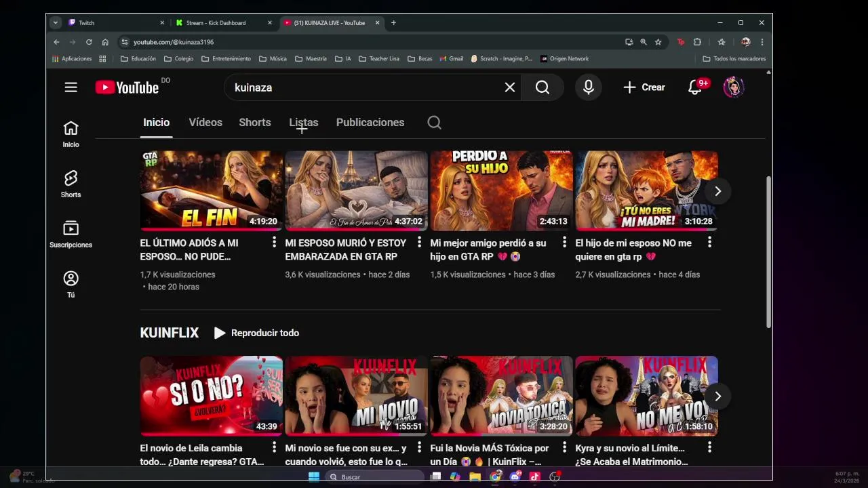Switch to the Listas tab
This screenshot has height=488, width=868.
304,123
